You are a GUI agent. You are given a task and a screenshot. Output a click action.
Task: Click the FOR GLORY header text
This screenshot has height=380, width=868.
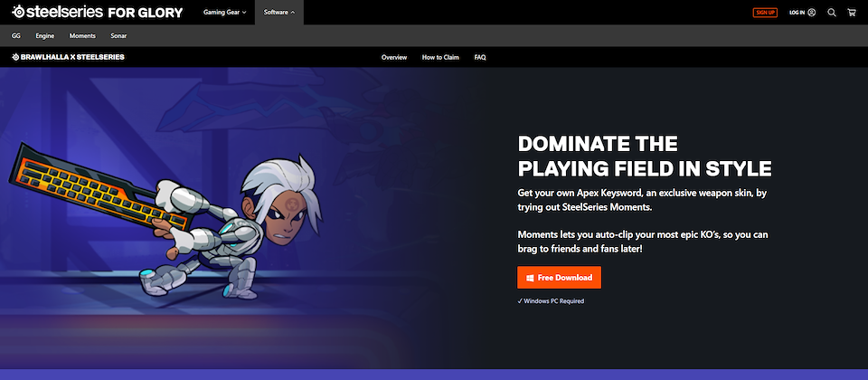(145, 13)
